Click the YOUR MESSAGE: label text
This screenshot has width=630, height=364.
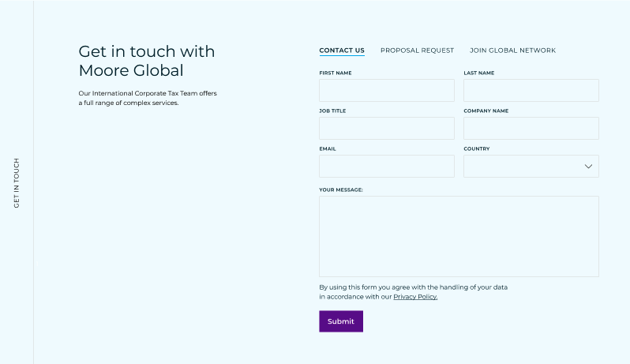341,190
